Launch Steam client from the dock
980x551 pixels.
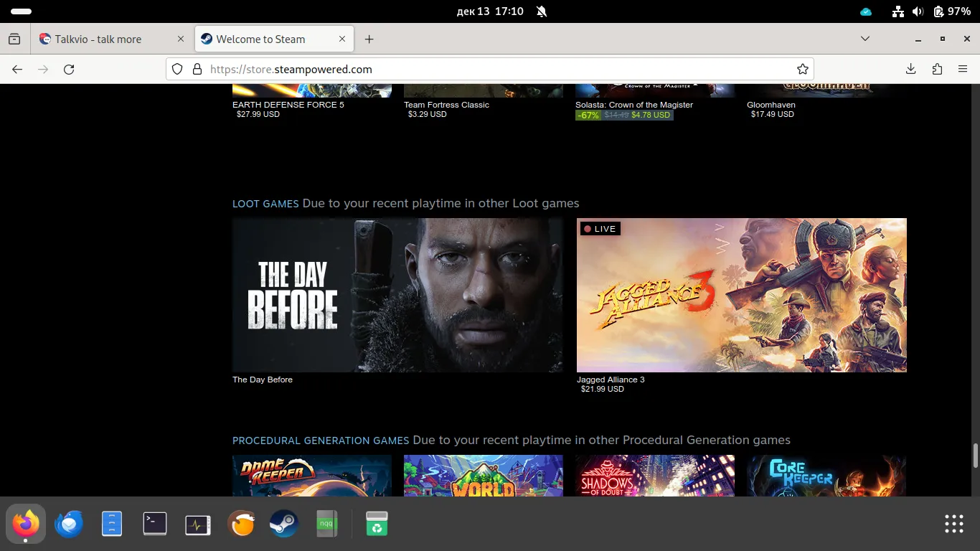(x=284, y=524)
